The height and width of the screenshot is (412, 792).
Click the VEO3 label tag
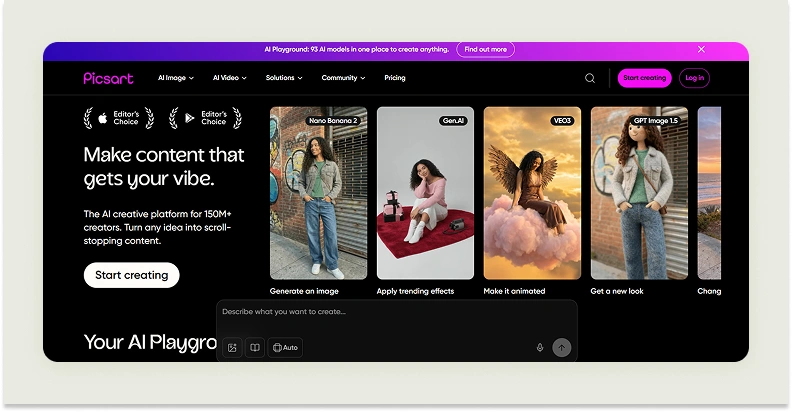click(x=562, y=121)
